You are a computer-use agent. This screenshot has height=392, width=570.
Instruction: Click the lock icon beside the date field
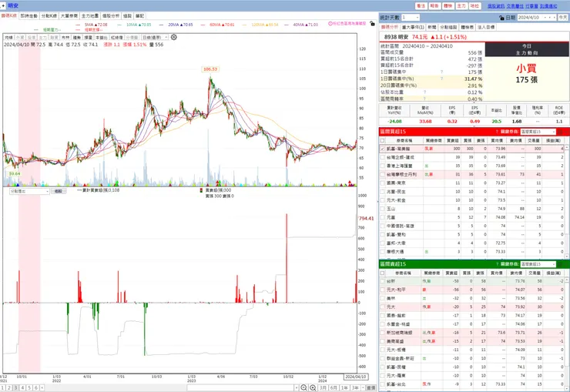click(x=501, y=18)
